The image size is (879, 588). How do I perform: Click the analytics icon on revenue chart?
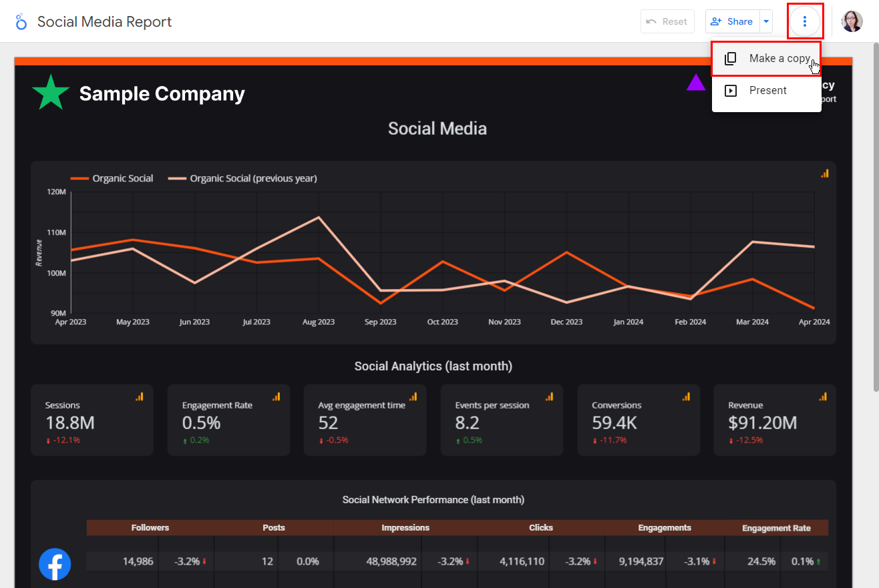point(825,174)
